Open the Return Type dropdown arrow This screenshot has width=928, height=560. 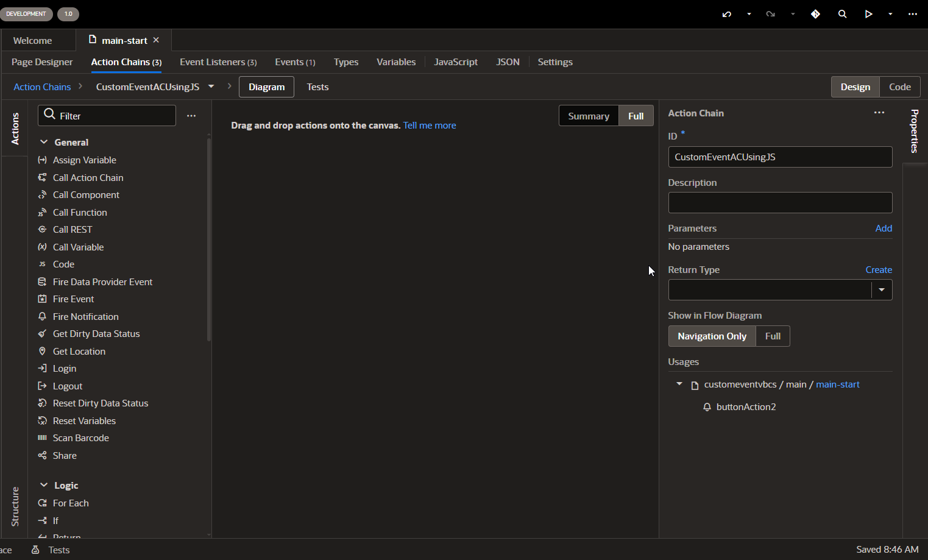pyautogui.click(x=882, y=290)
